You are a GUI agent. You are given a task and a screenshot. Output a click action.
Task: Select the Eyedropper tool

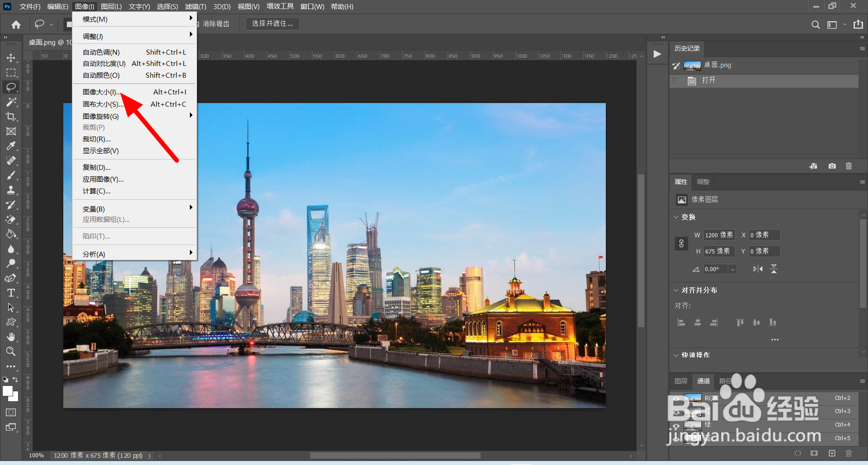11,146
